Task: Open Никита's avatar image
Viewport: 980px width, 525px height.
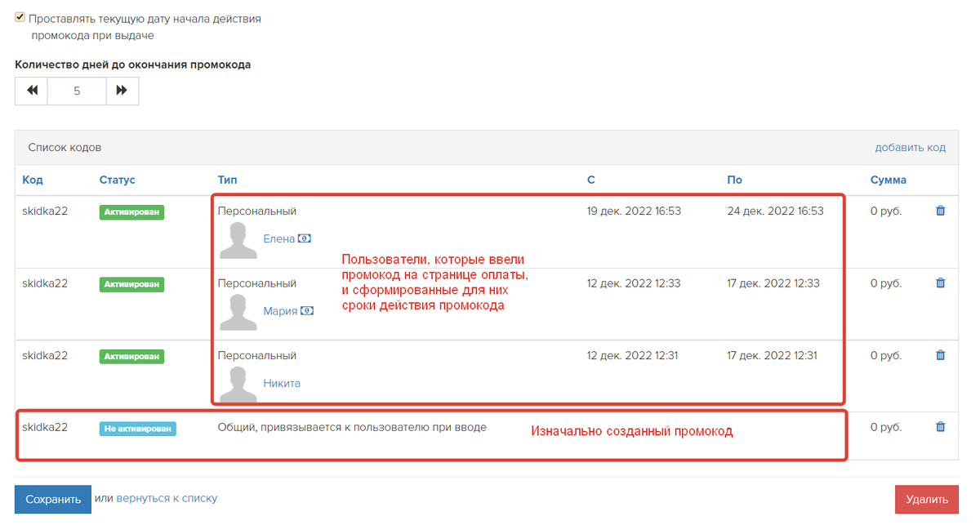Action: pyautogui.click(x=238, y=384)
